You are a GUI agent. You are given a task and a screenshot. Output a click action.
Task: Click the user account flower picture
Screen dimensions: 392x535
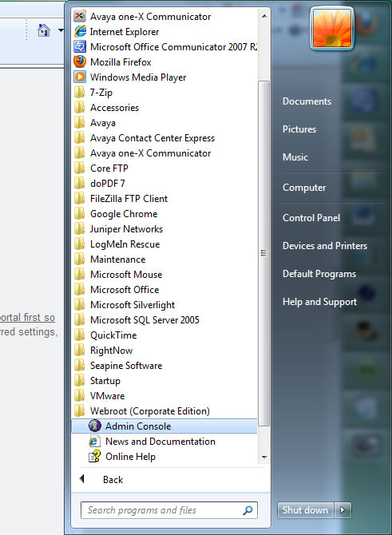pyautogui.click(x=332, y=28)
